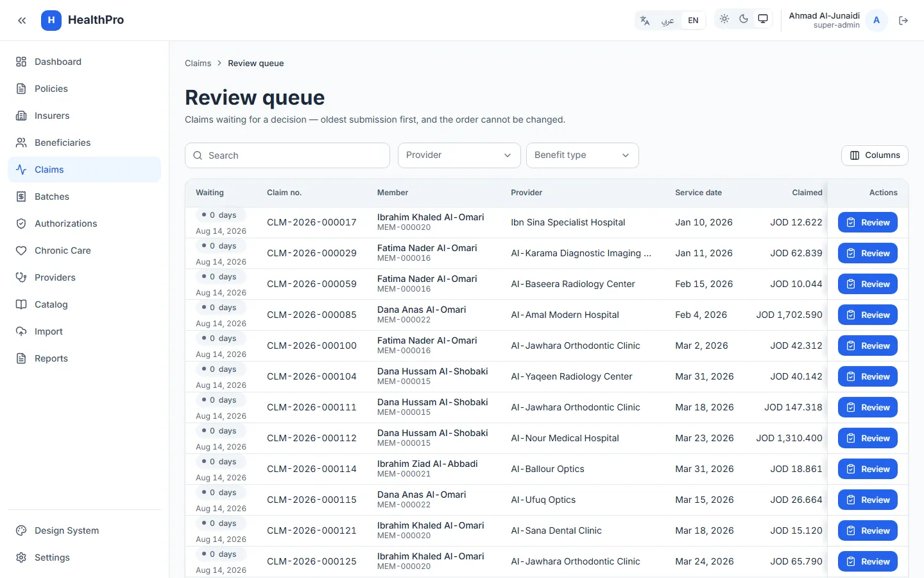924x578 pixels.
Task: Click claim number CLM-2026-000059
Action: [x=312, y=284]
